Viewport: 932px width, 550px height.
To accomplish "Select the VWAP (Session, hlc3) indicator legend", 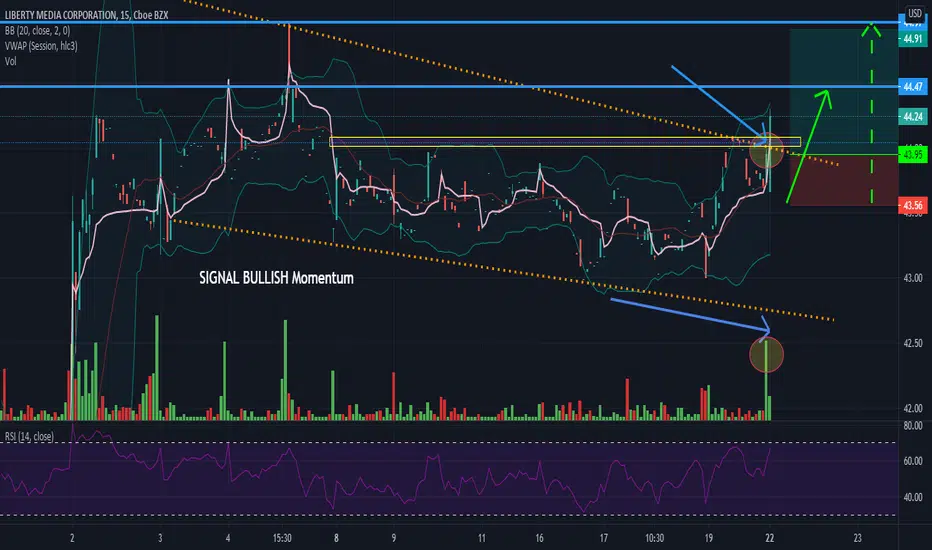I will (x=41, y=46).
